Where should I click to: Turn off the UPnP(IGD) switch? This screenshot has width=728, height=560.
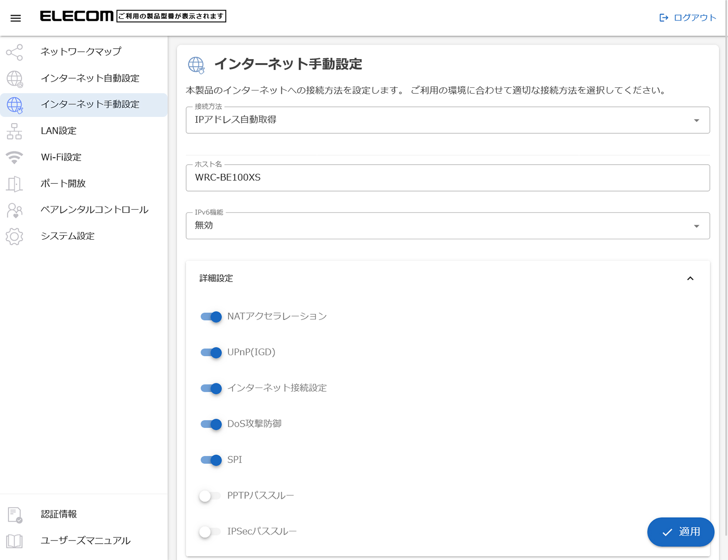pyautogui.click(x=211, y=353)
